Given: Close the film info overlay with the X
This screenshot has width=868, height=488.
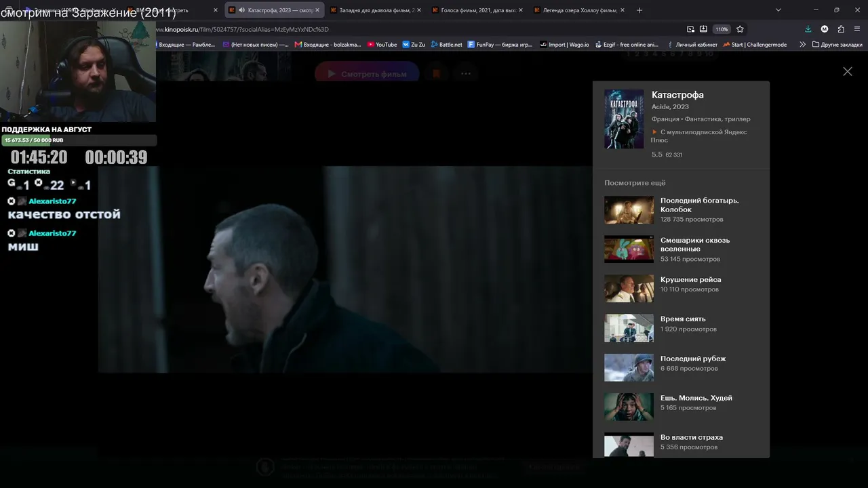Looking at the screenshot, I should click(x=847, y=71).
